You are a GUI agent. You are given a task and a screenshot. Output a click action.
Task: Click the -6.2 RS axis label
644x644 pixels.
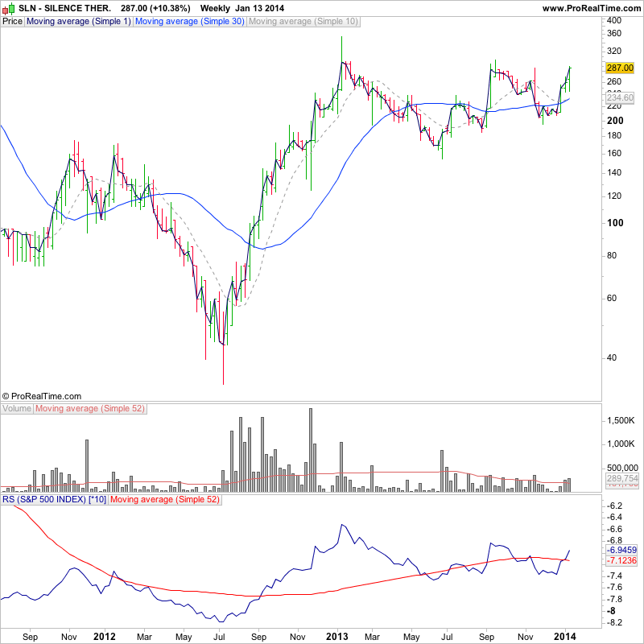coord(614,506)
